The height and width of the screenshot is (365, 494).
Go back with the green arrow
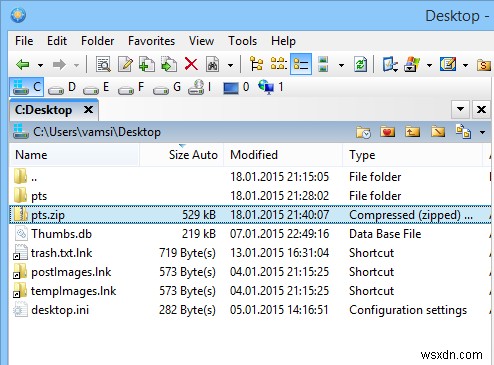tap(23, 64)
